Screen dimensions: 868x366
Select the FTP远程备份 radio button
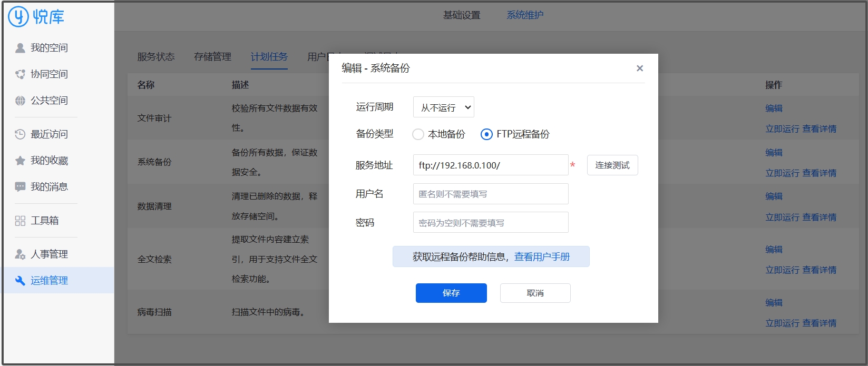coord(486,134)
